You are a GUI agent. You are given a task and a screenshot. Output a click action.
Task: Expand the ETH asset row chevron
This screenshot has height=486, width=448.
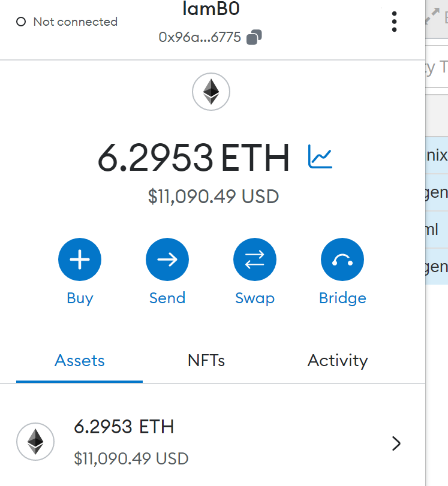coord(396,443)
